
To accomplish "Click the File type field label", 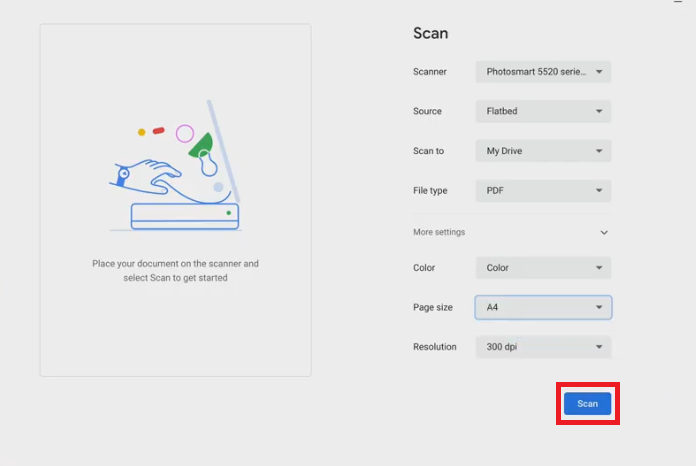I will [x=430, y=191].
